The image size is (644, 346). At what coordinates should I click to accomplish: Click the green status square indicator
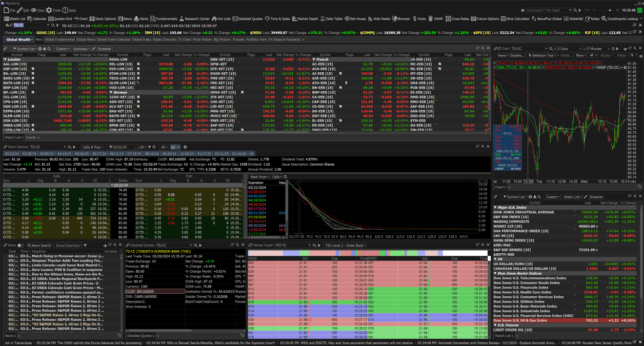coord(639,10)
